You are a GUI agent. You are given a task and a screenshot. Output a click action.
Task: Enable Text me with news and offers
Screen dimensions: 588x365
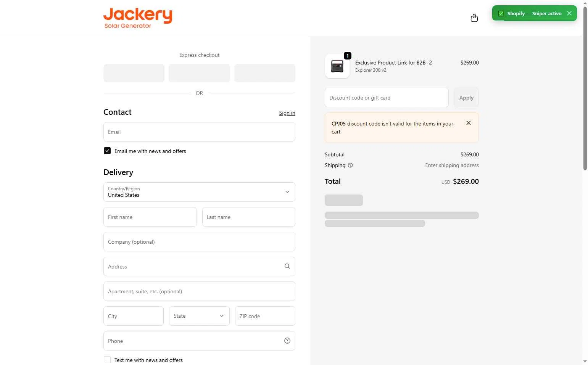[107, 360]
